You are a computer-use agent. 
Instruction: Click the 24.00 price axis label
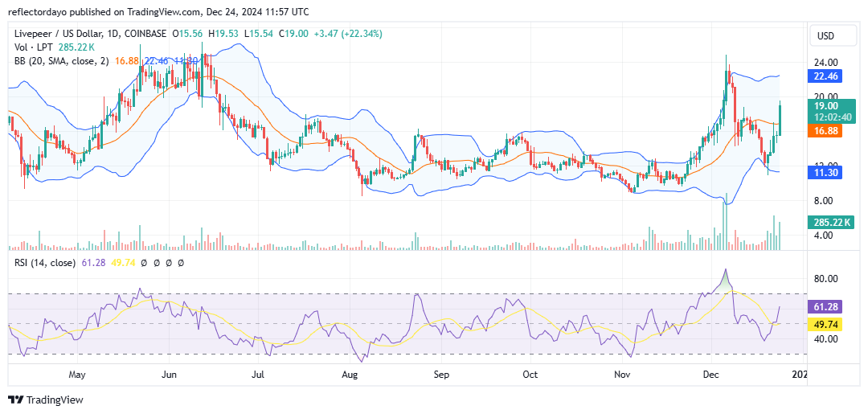[x=827, y=63]
